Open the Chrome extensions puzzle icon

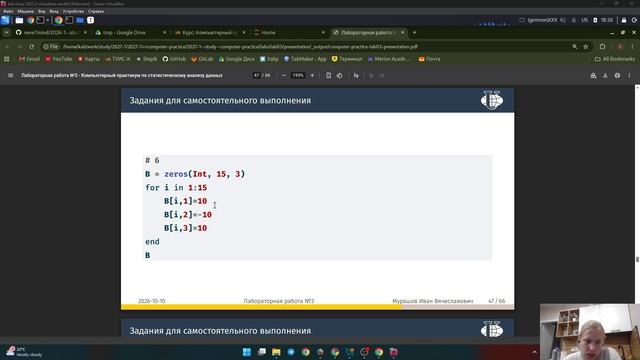tap(602, 47)
